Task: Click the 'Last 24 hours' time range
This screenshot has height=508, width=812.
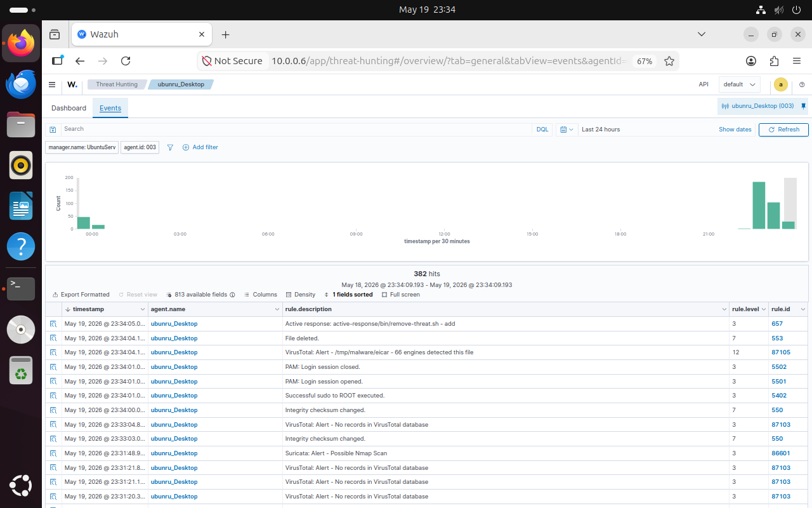Action: (x=601, y=130)
